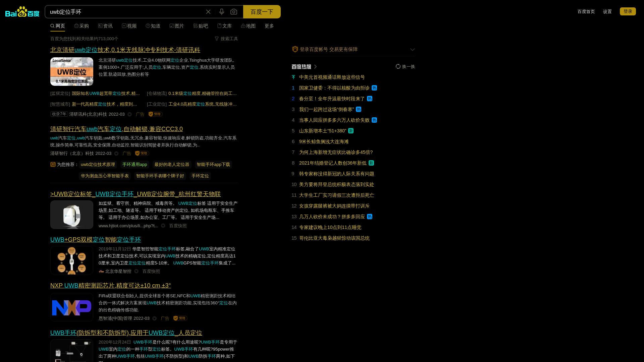Click 保障 badge on 恩智浦 result
Viewport: 644px width, 362px height.
[180, 318]
